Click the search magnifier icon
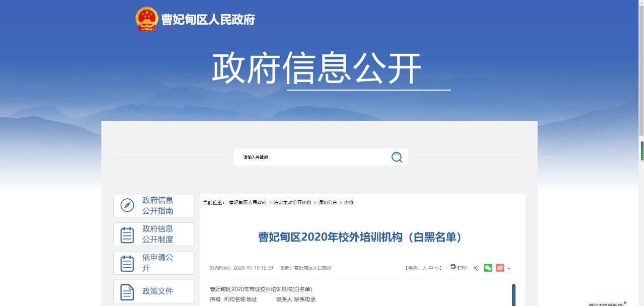 coord(396,158)
